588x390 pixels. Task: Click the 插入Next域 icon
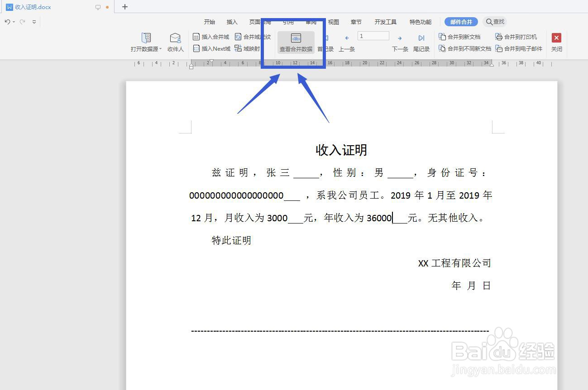click(x=211, y=49)
